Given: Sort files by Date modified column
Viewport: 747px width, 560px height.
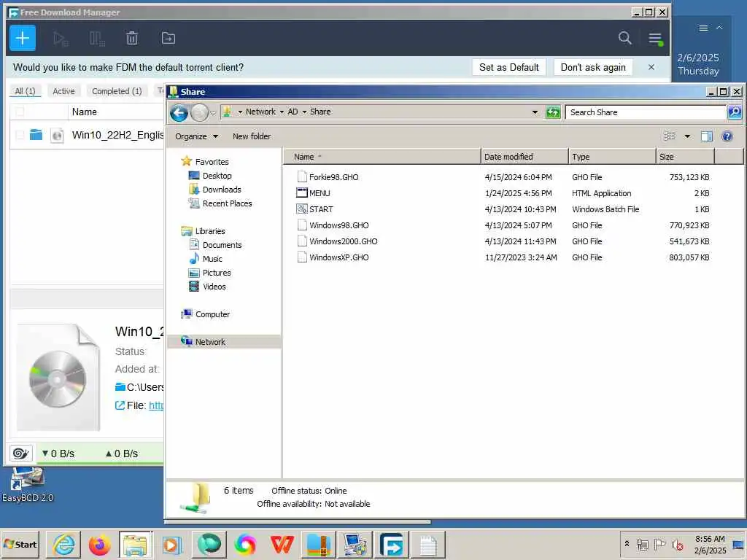Looking at the screenshot, I should pos(525,157).
